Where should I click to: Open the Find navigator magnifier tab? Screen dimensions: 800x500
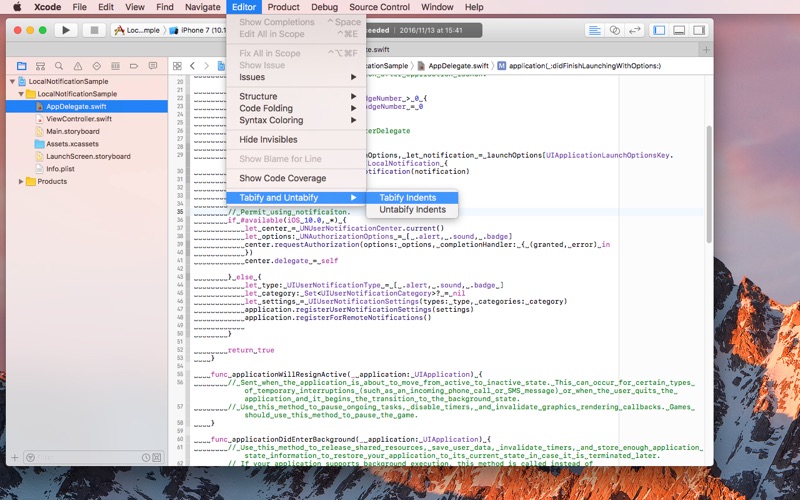click(59, 66)
